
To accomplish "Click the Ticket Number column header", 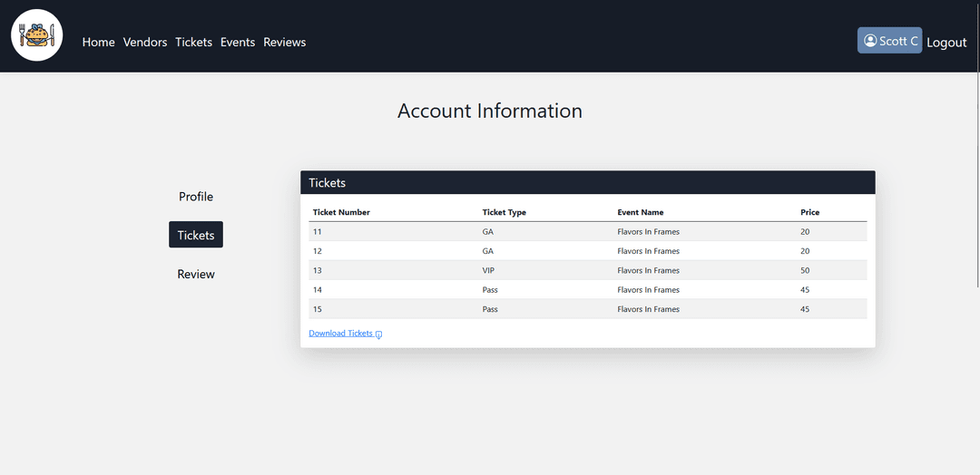I will [x=341, y=212].
